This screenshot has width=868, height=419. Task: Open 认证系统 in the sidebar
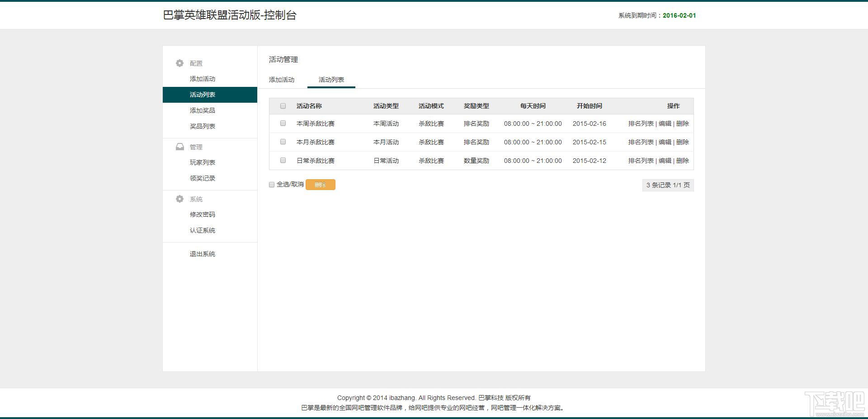pyautogui.click(x=203, y=230)
